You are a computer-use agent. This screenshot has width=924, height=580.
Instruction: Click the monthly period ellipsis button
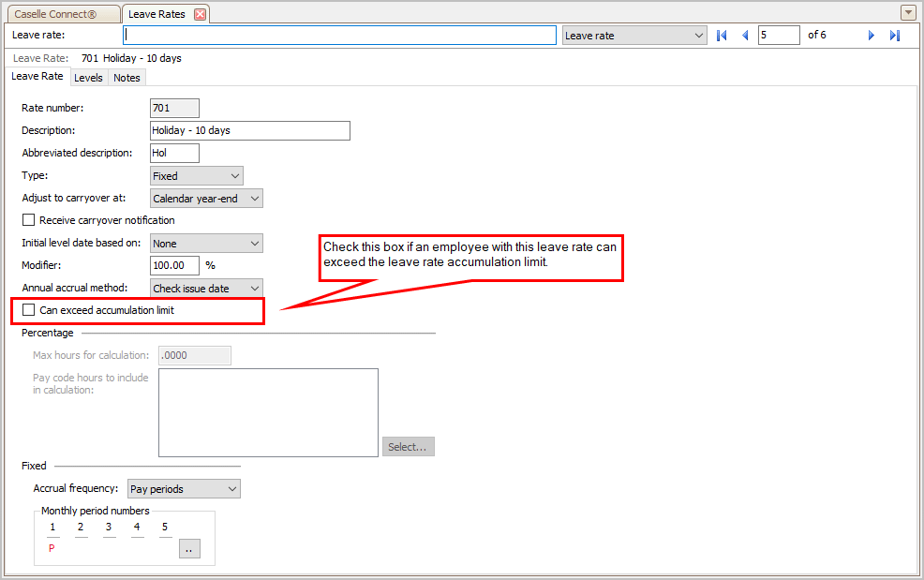coord(189,548)
